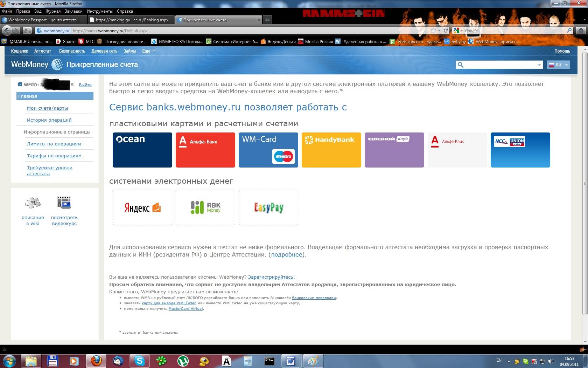Open the Яндекс.Деньги bookmark
This screenshot has height=368, width=588.
click(278, 42)
